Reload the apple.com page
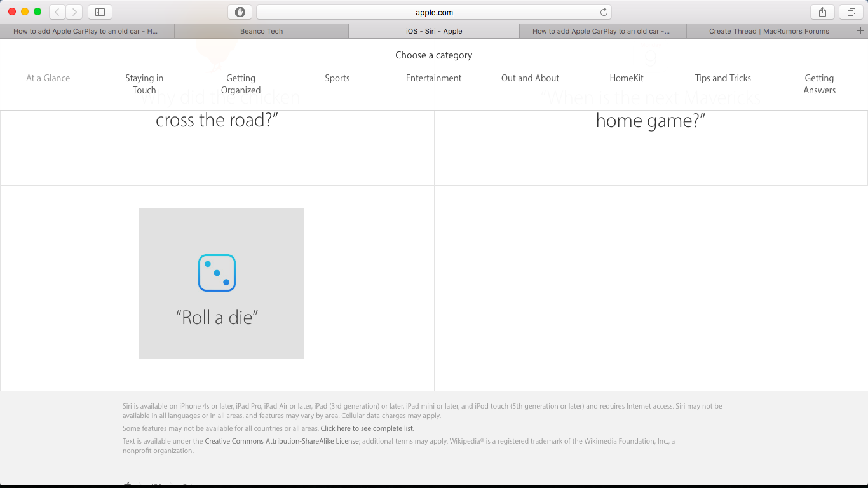The image size is (868, 488). tap(604, 12)
